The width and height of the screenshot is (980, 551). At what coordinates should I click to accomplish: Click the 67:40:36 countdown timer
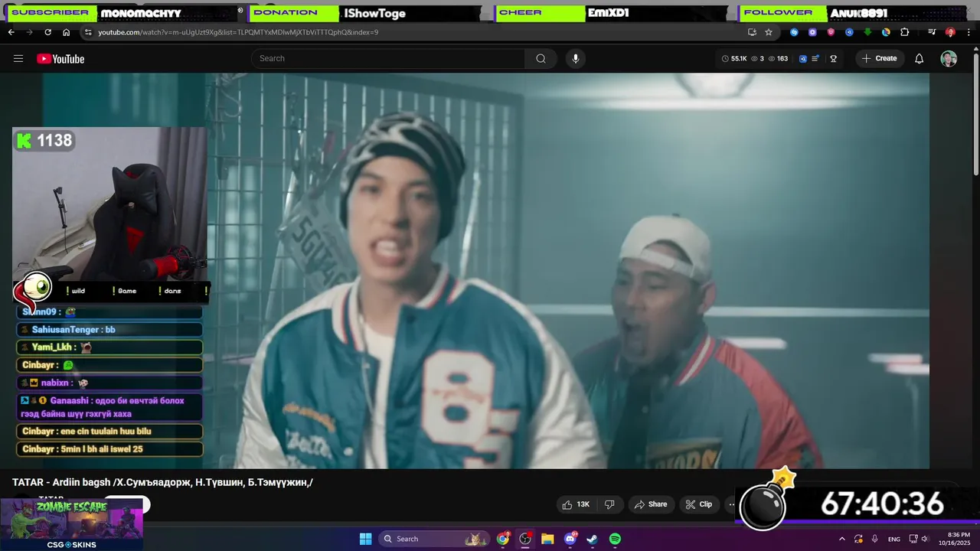[x=882, y=504]
